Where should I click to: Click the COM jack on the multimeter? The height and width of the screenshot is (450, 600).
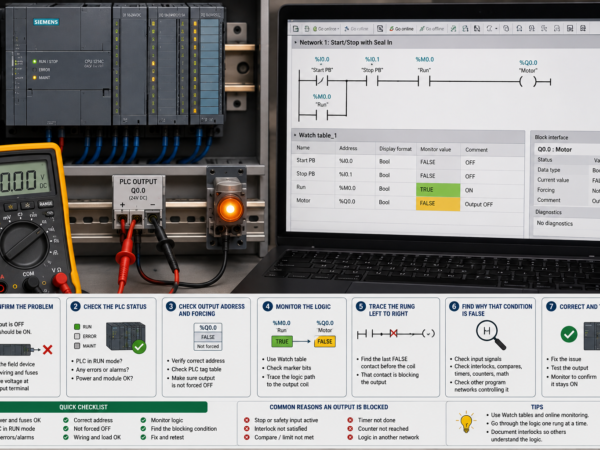(32, 284)
